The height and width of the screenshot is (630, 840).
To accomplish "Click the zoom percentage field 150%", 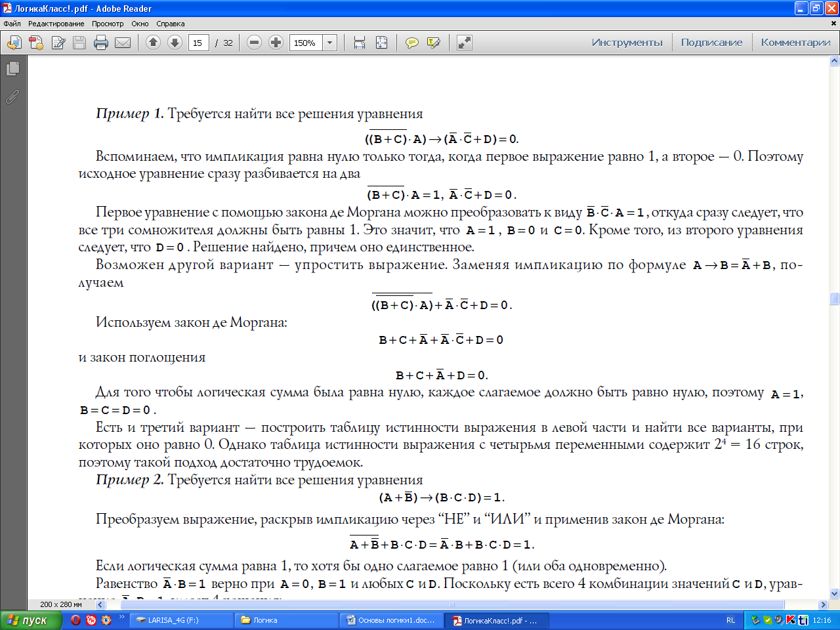I will (x=306, y=43).
